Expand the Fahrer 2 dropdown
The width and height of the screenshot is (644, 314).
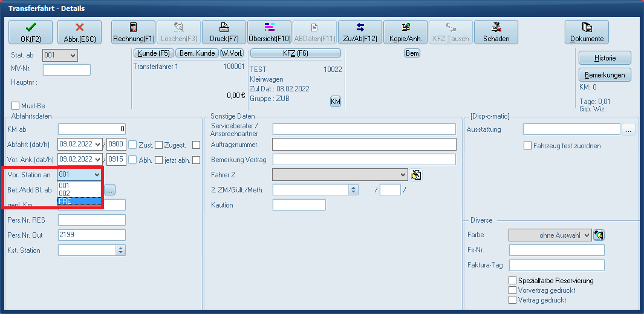click(403, 174)
